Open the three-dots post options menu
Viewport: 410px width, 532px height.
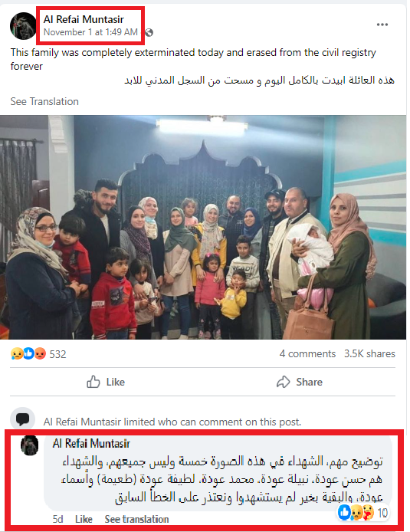coord(382,25)
